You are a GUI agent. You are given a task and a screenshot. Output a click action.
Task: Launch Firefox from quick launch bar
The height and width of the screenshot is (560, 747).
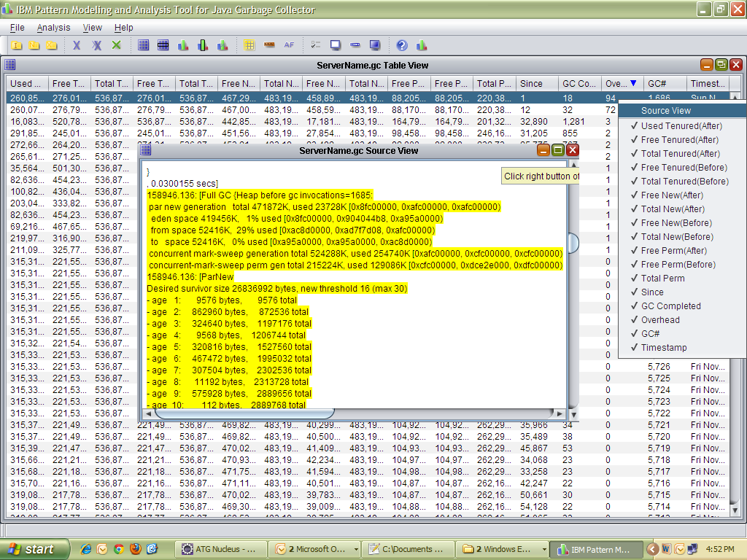(x=135, y=549)
